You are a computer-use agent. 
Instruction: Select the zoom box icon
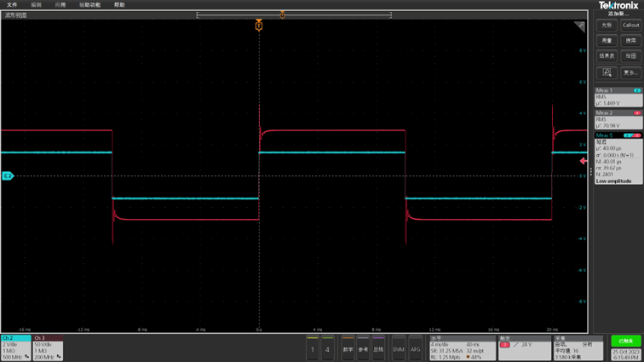click(607, 72)
